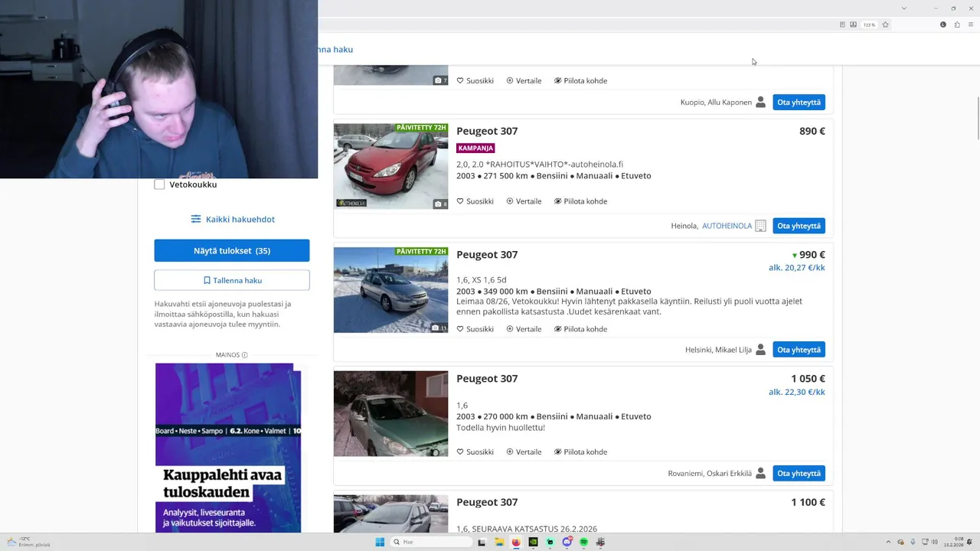This screenshot has width=980, height=551.
Task: Click the page vertical scrollbar
Action: (x=977, y=119)
